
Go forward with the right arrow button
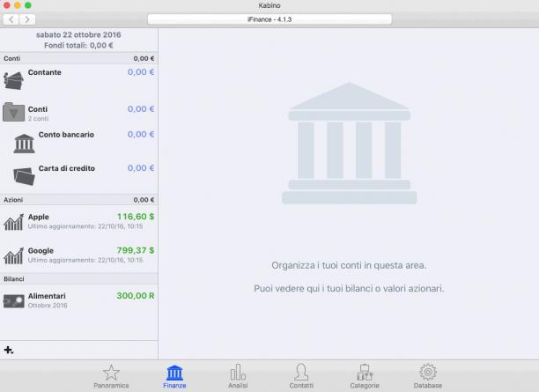coord(27,19)
